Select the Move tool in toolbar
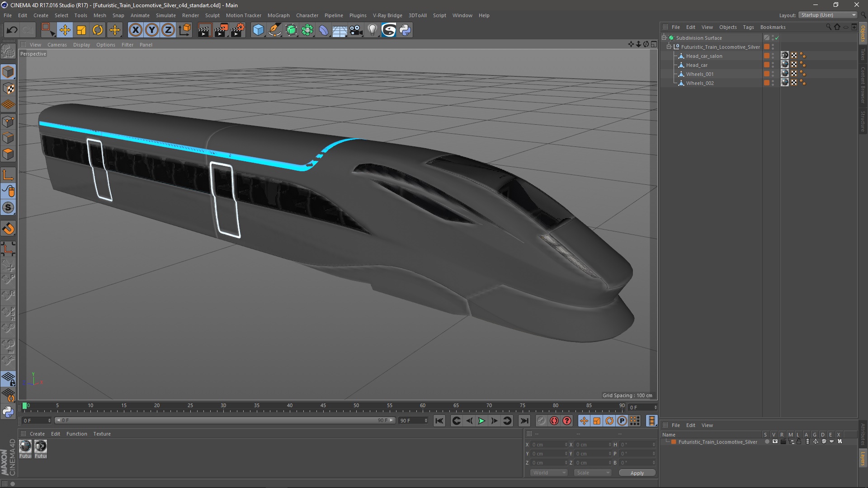The image size is (868, 488). click(65, 30)
